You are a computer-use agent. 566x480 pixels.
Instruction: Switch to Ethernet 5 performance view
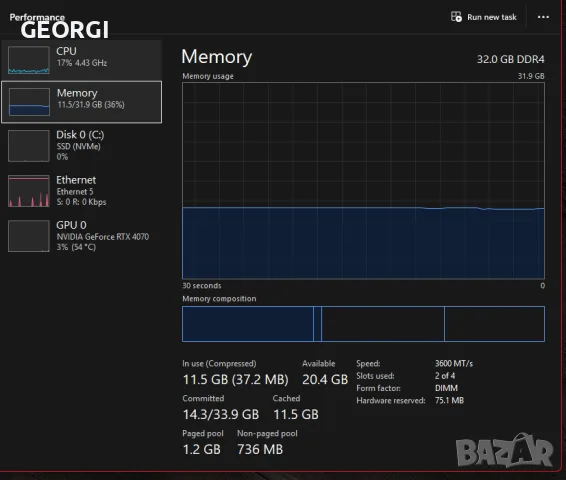82,191
